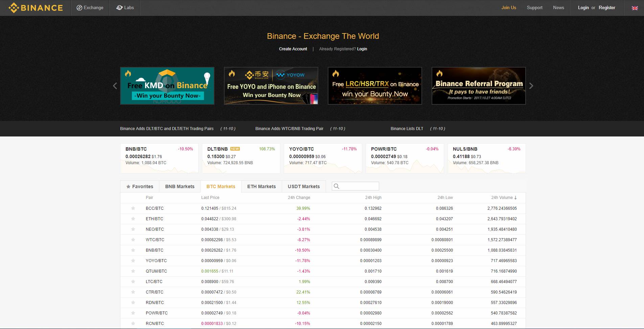Image resolution: width=644 pixels, height=329 pixels.
Task: Favorite the ETH/BTC pair star
Action: point(133,219)
